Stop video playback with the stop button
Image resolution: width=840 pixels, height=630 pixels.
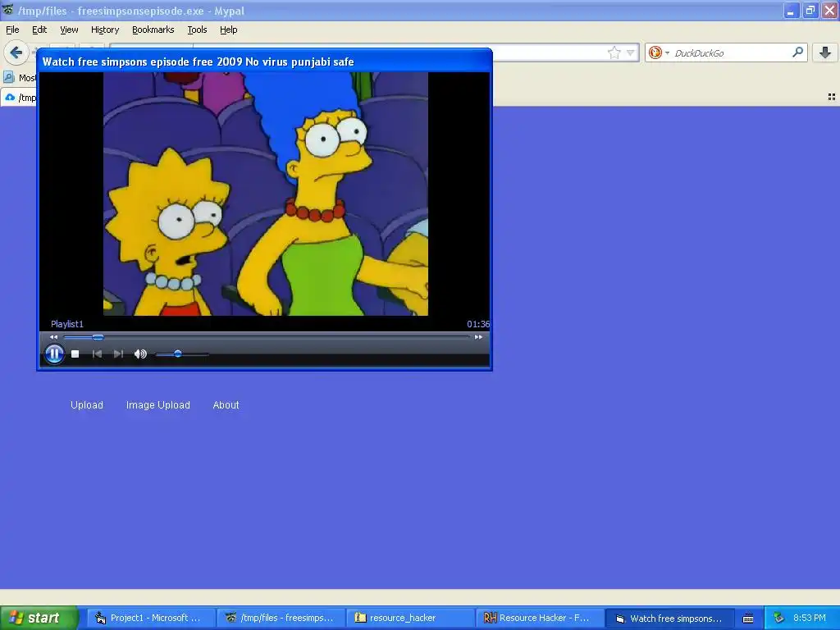[75, 354]
